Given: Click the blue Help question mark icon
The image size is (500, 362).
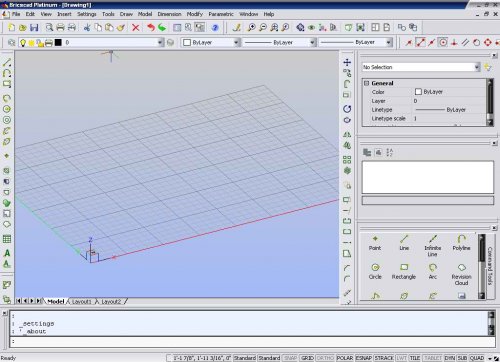Looking at the screenshot, I should click(215, 27).
